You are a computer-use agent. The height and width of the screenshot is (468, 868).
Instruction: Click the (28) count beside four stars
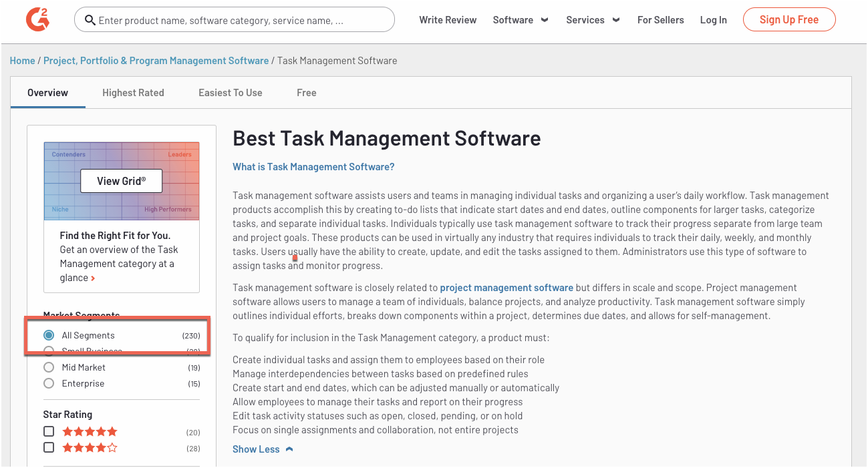(x=193, y=449)
